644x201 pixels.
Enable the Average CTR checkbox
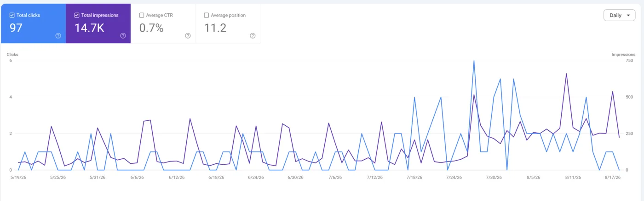click(142, 15)
